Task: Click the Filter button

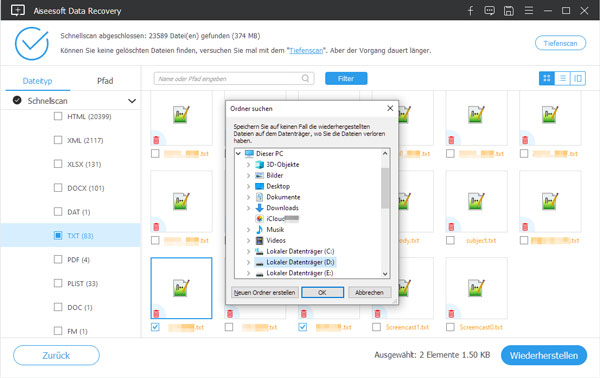Action: tap(346, 78)
